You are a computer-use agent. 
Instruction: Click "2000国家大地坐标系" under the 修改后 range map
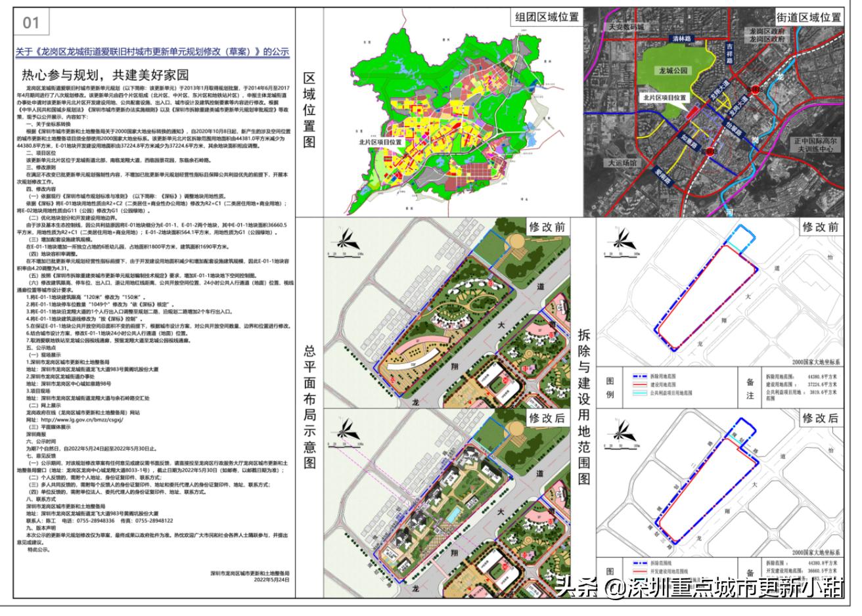815,554
